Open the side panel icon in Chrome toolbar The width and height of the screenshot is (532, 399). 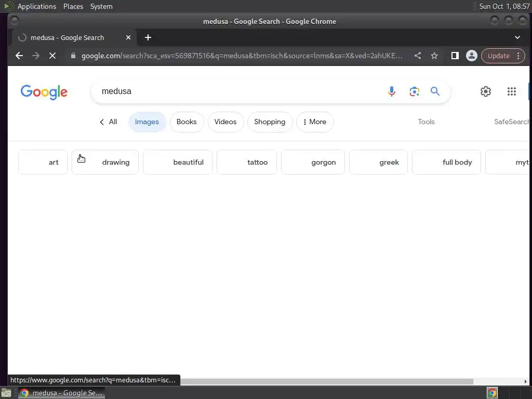(455, 56)
